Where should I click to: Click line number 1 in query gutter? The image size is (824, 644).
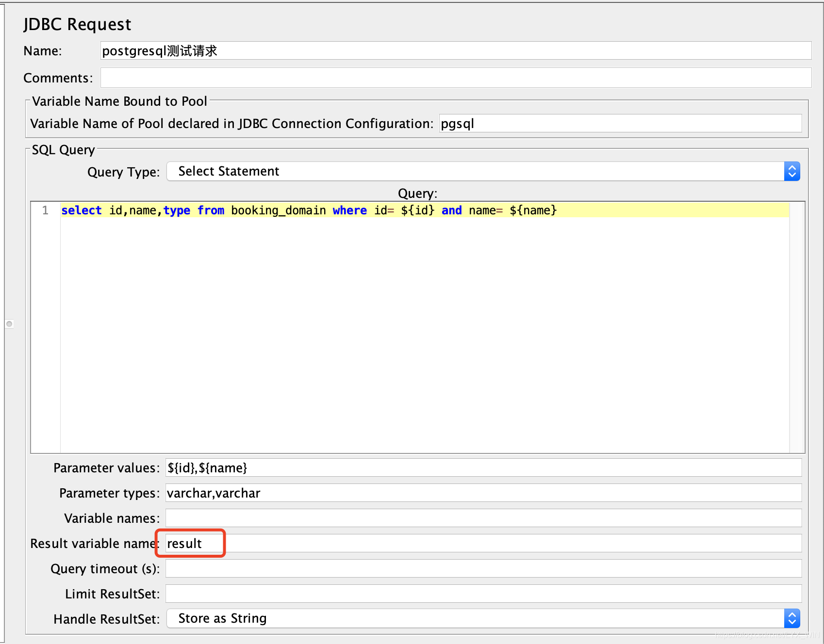tap(45, 210)
